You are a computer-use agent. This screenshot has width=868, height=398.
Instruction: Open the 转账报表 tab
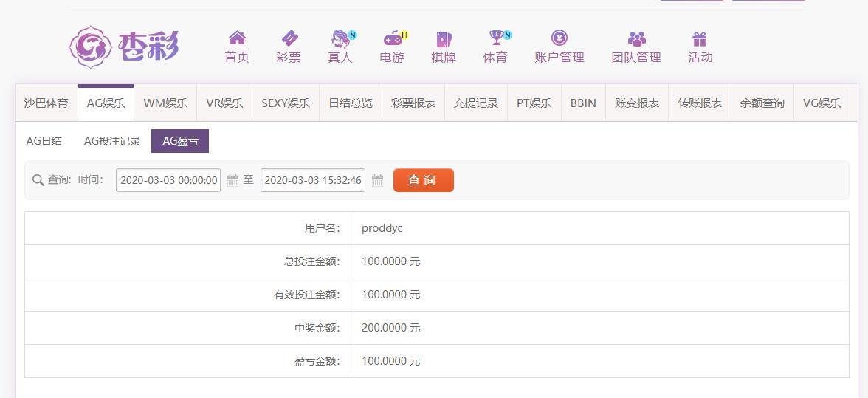click(x=700, y=103)
